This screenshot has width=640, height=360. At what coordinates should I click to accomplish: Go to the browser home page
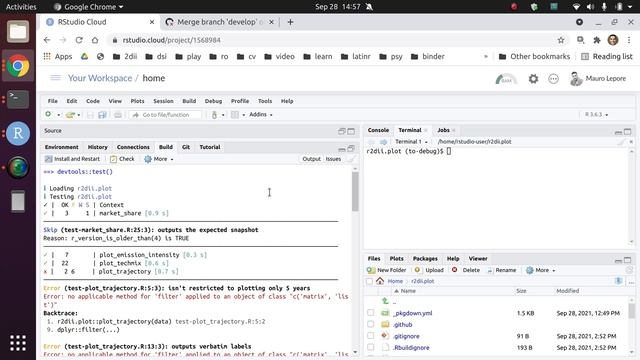pos(95,40)
